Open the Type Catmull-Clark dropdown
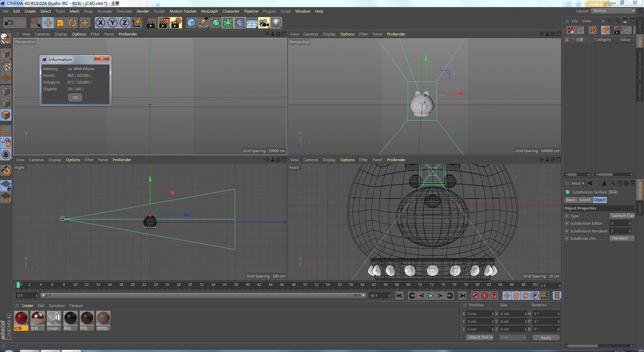The width and height of the screenshot is (644, 352). (622, 216)
